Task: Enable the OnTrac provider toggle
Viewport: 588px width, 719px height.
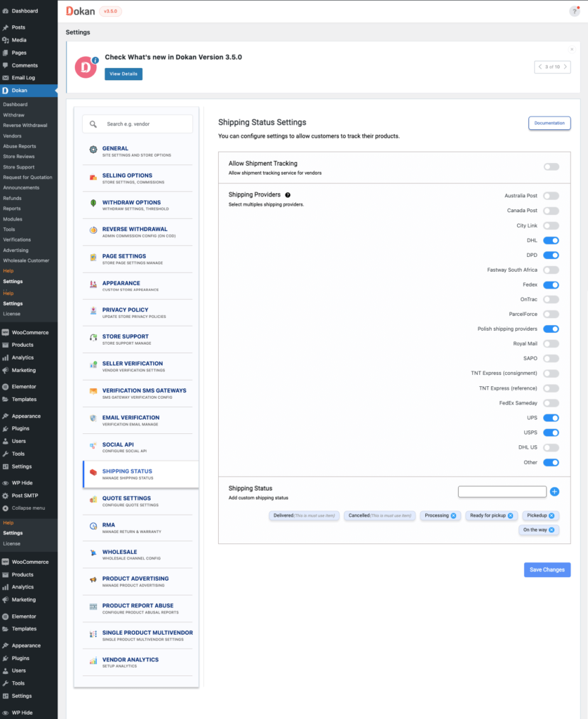Action: tap(551, 300)
